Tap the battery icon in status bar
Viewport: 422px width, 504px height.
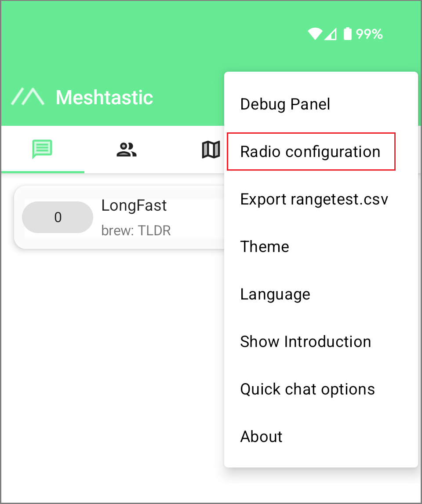[347, 34]
